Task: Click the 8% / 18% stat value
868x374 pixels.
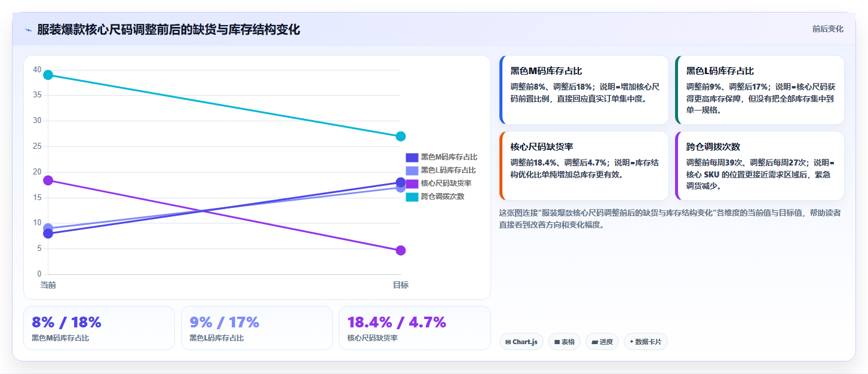Action: coord(66,323)
